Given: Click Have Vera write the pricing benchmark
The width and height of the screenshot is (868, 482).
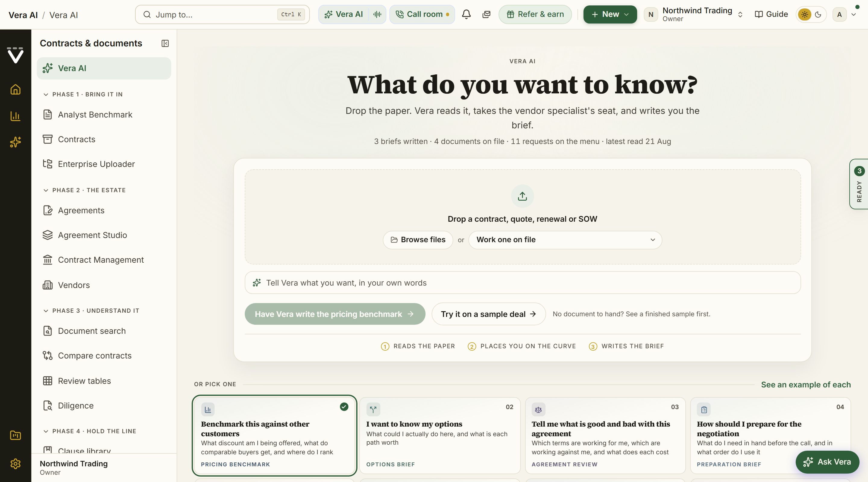Looking at the screenshot, I should pyautogui.click(x=335, y=314).
